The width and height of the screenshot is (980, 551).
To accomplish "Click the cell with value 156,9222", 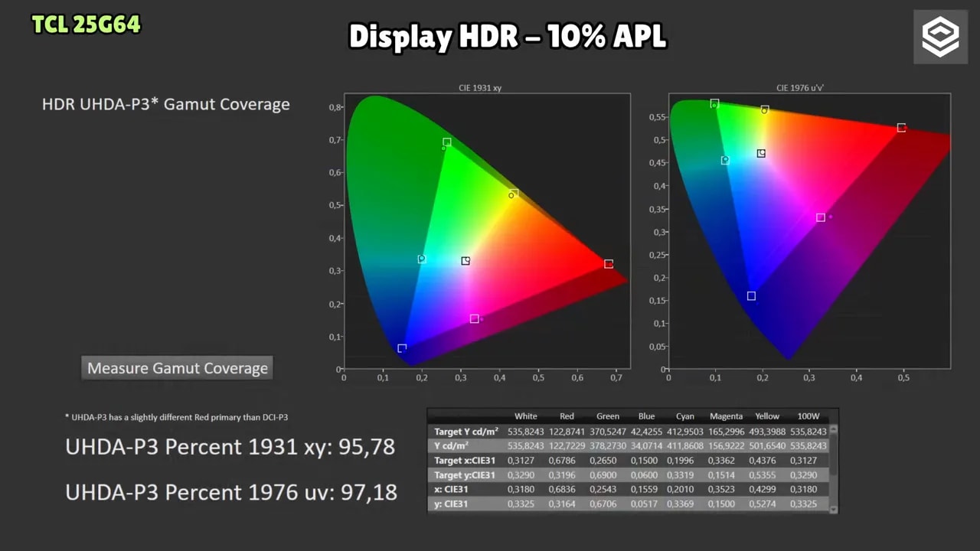I will [726, 446].
